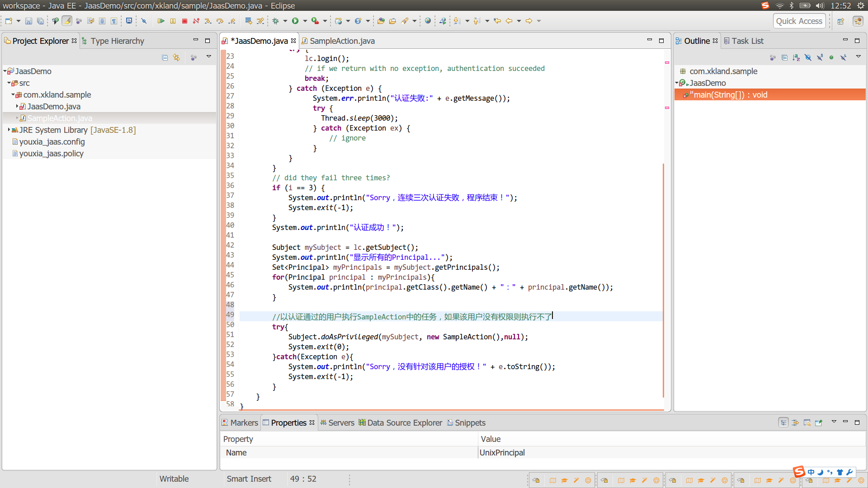Click the Save toolbar icon
This screenshot has width=868, height=488.
[28, 21]
